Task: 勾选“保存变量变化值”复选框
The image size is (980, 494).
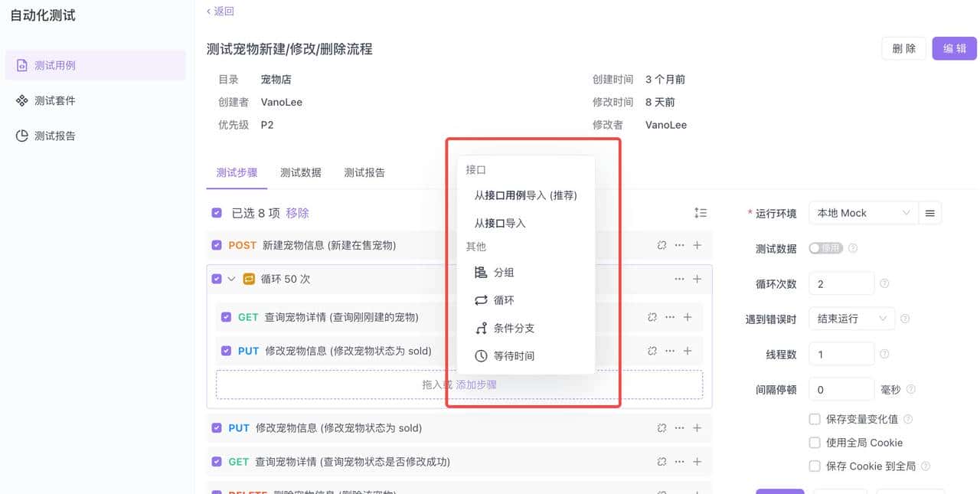Action: (x=815, y=419)
